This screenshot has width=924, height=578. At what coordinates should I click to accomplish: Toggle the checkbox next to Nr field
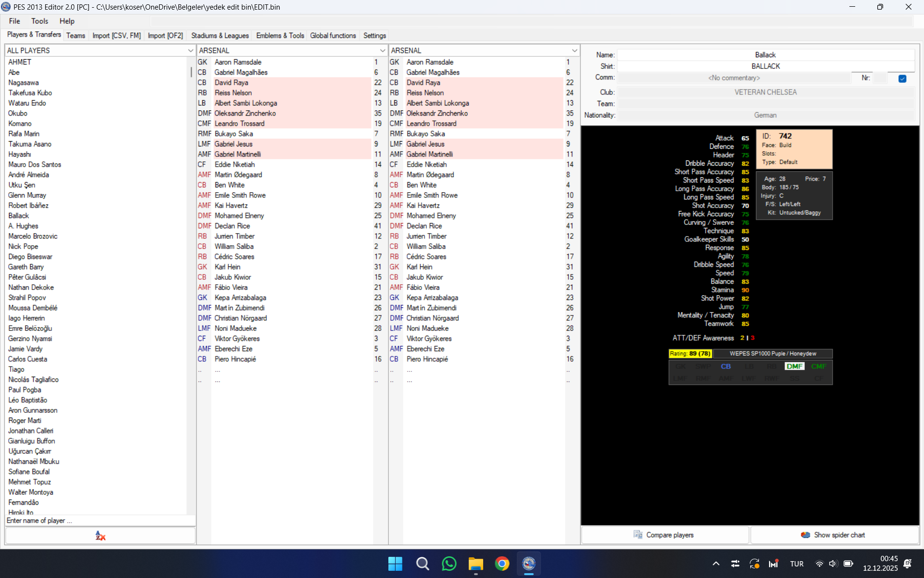[x=902, y=79]
